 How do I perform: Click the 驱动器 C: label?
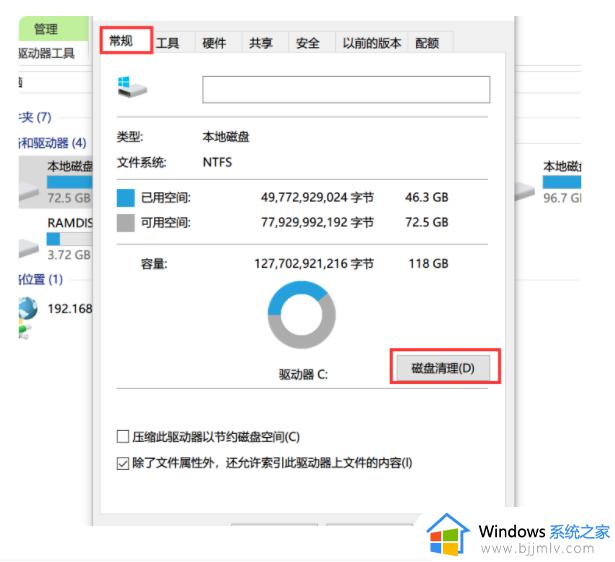303,375
